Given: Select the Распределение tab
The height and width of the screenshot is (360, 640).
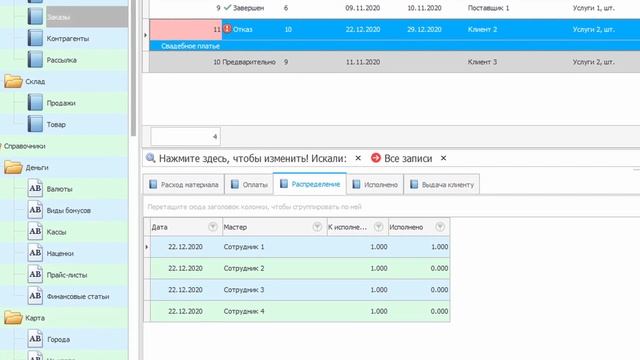Looking at the screenshot, I should pos(310,184).
